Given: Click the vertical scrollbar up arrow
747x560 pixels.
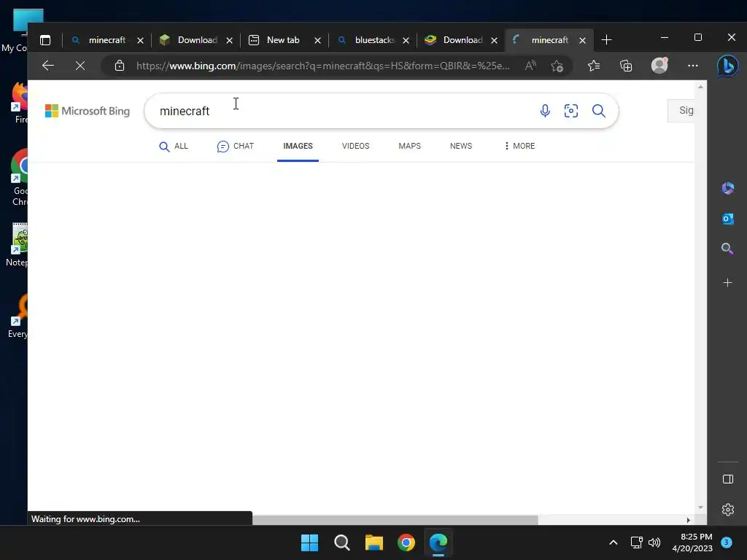Looking at the screenshot, I should (700, 87).
